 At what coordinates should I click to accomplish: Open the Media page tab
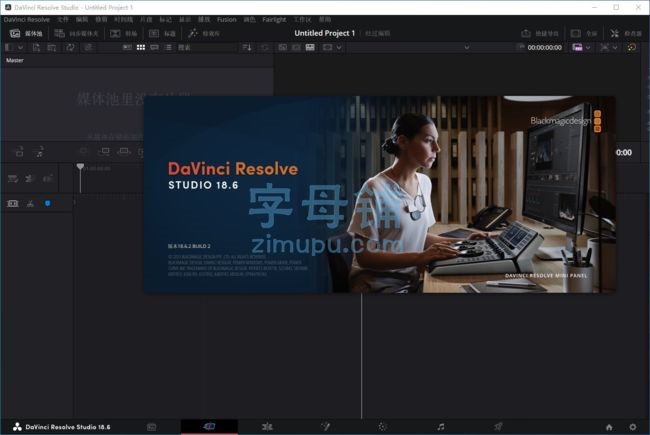tap(151, 427)
